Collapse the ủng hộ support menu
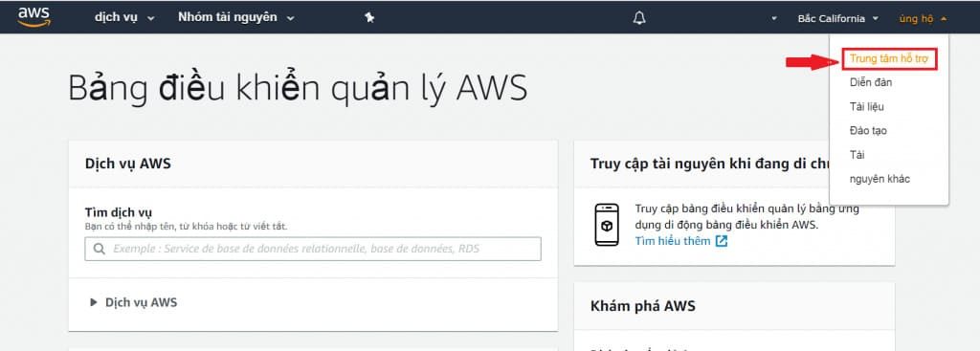Image resolution: width=980 pixels, height=351 pixels. [x=923, y=19]
